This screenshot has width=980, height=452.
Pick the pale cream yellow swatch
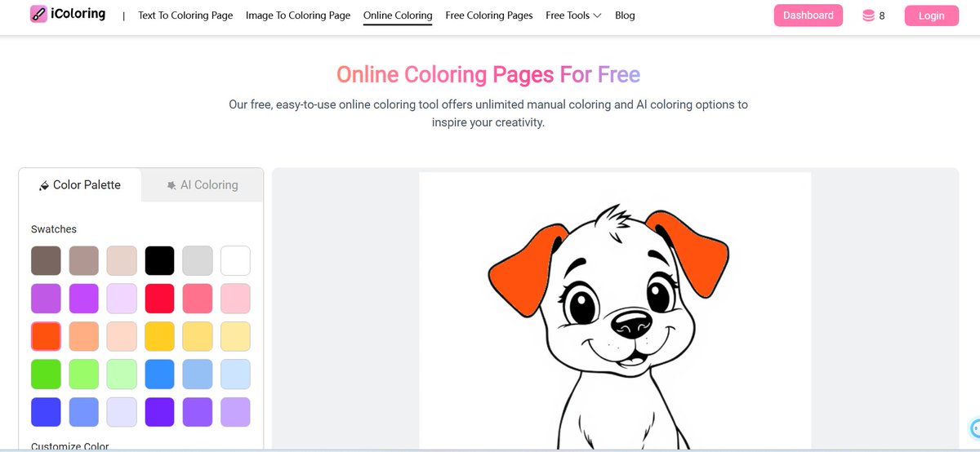coord(235,336)
